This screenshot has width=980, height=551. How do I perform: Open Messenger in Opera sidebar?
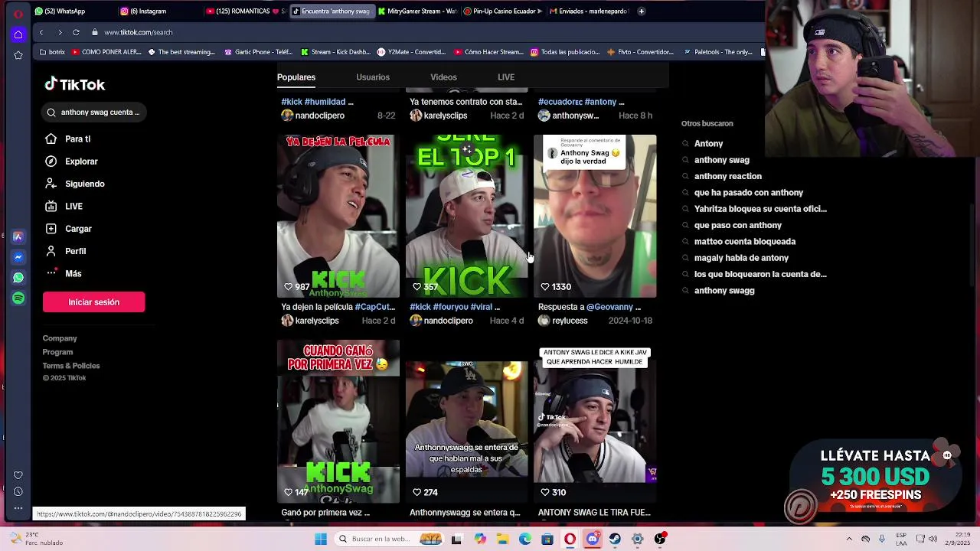click(18, 257)
